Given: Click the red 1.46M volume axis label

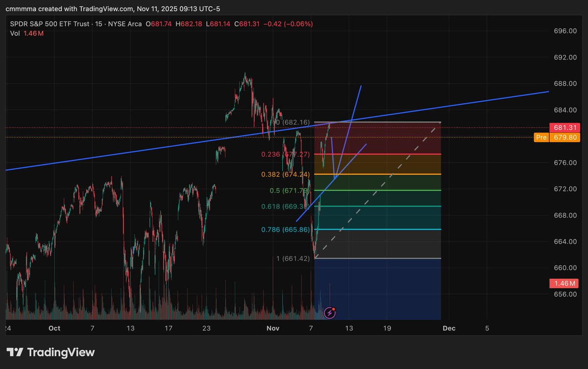Looking at the screenshot, I should coord(564,283).
